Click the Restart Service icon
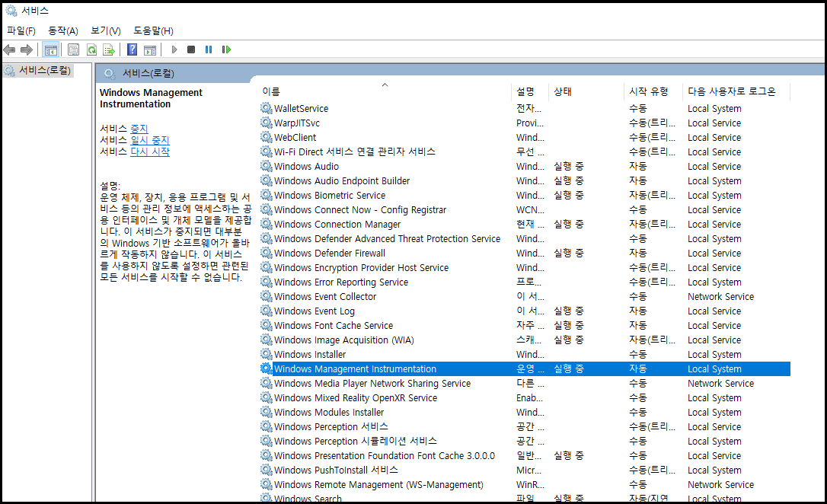 point(226,49)
